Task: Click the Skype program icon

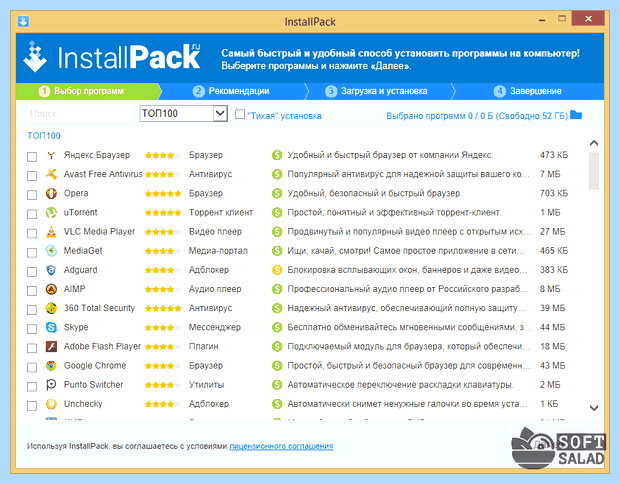Action: point(51,327)
